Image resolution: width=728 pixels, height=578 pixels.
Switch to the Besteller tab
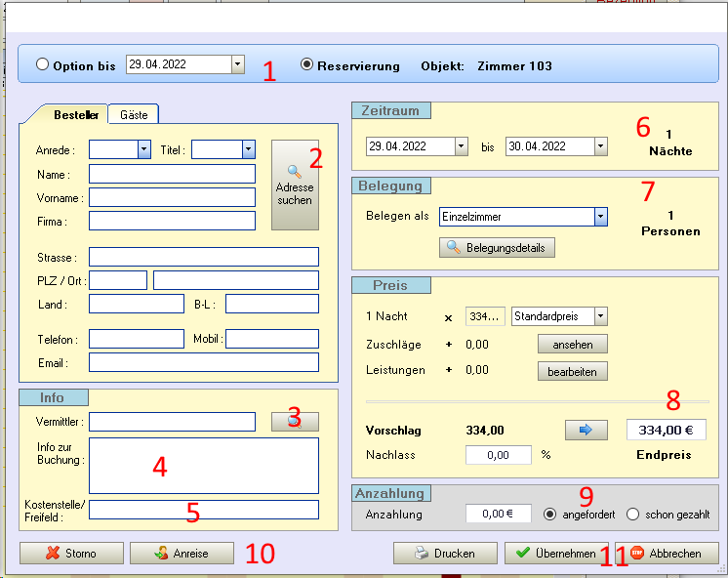coord(75,114)
